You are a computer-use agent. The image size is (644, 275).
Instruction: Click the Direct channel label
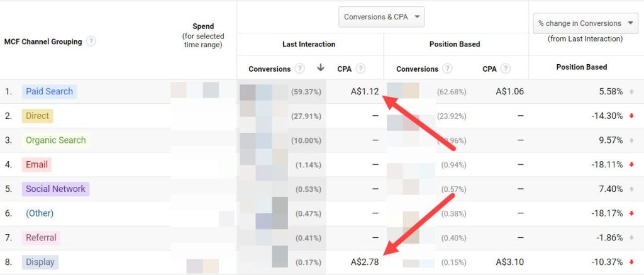point(37,116)
